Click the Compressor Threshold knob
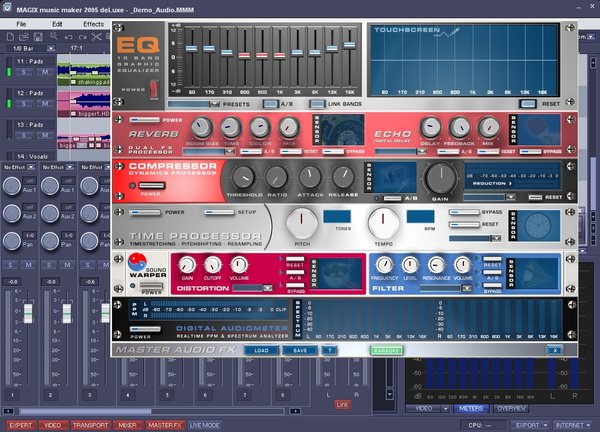The width and height of the screenshot is (600, 432). coord(243,178)
